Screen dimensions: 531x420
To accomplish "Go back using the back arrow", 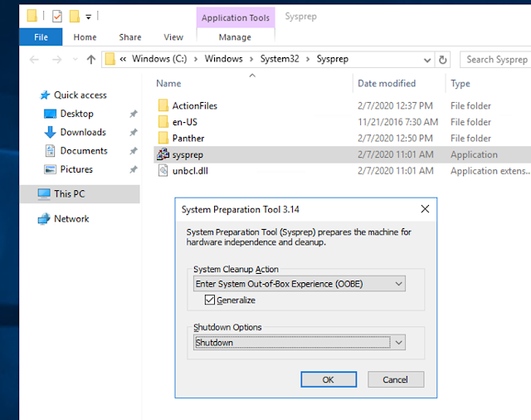I will coord(34,60).
